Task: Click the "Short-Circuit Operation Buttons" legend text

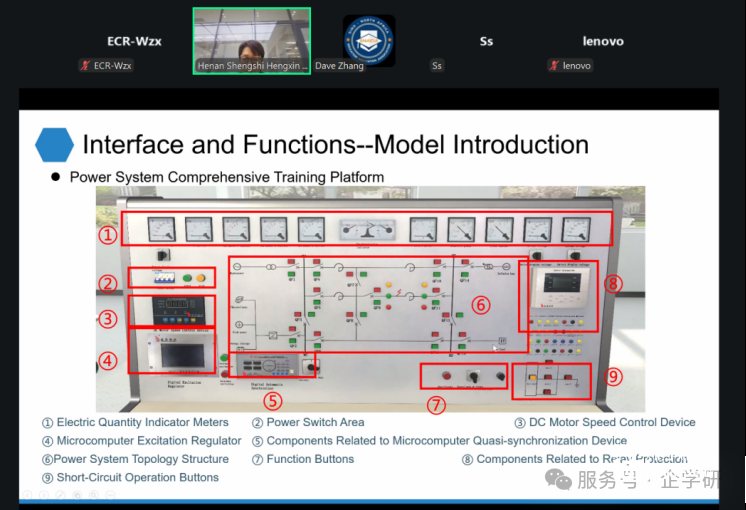Action: [137, 477]
